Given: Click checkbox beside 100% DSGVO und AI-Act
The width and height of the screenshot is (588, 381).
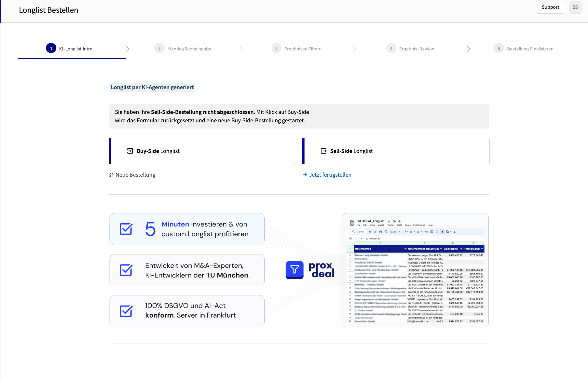Looking at the screenshot, I should (126, 311).
